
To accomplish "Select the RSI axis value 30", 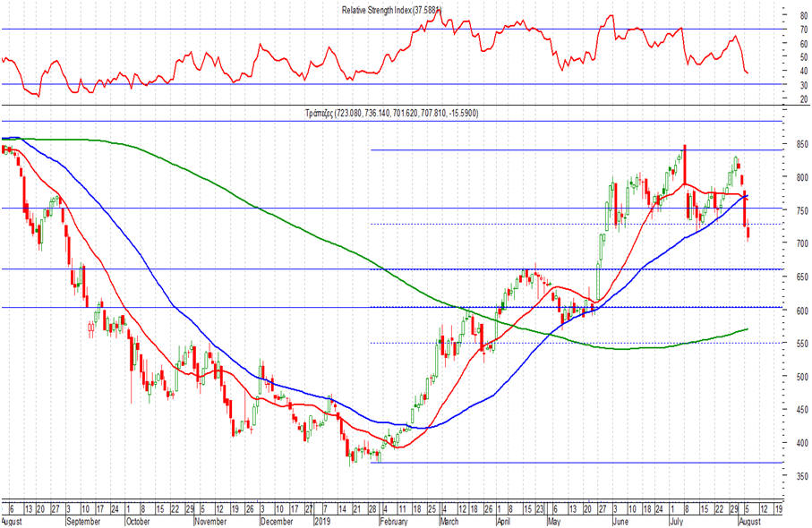I will (804, 85).
